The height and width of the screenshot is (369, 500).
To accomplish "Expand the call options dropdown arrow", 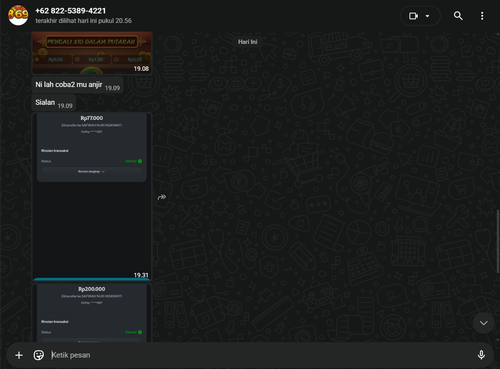I will click(428, 16).
